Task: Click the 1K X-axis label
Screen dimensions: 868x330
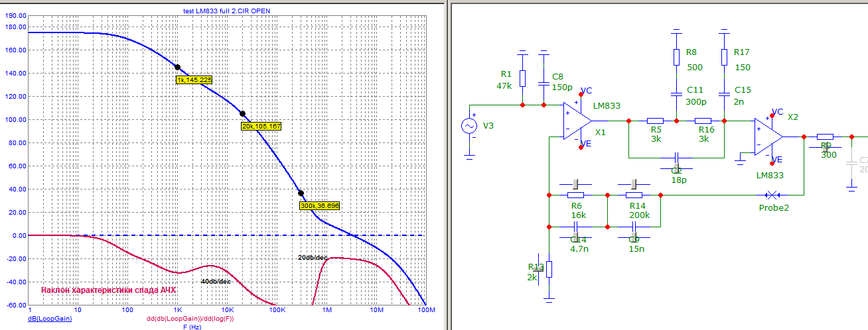Action: pyautogui.click(x=178, y=310)
